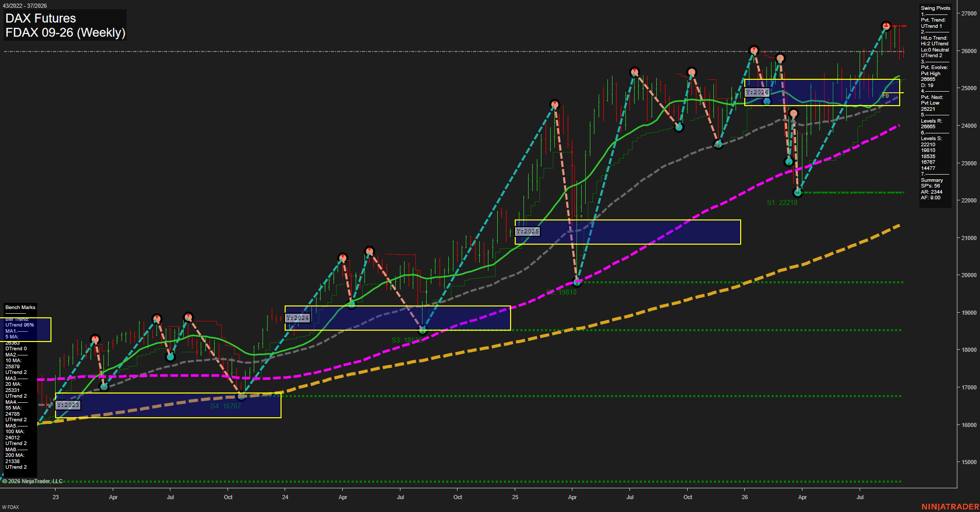
Task: Click the 27000 price axis label
Action: [969, 13]
